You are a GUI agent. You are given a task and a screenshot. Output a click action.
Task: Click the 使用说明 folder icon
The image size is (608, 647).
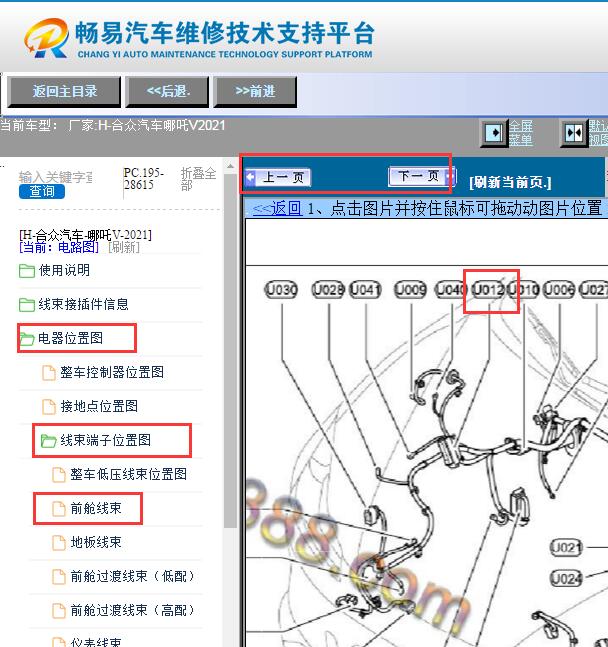27,271
